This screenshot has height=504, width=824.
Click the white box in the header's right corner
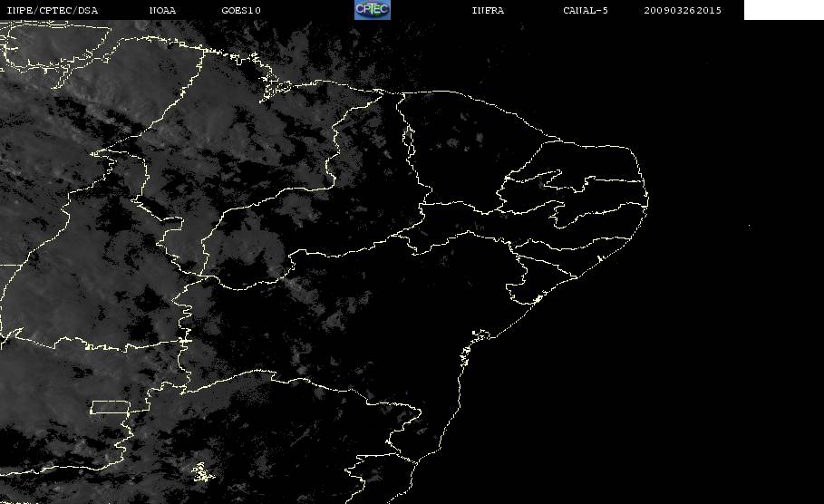tap(784, 9)
